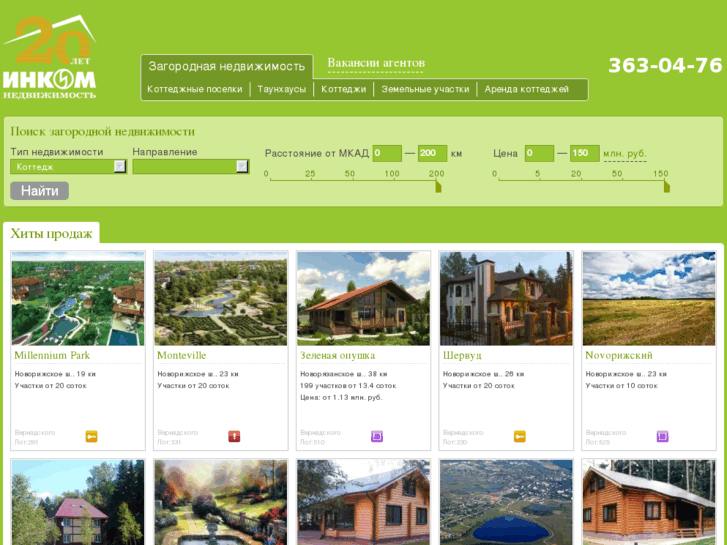Screen dimensions: 727x545
Task: Click the Monteville garden thumbnail
Action: click(x=221, y=299)
